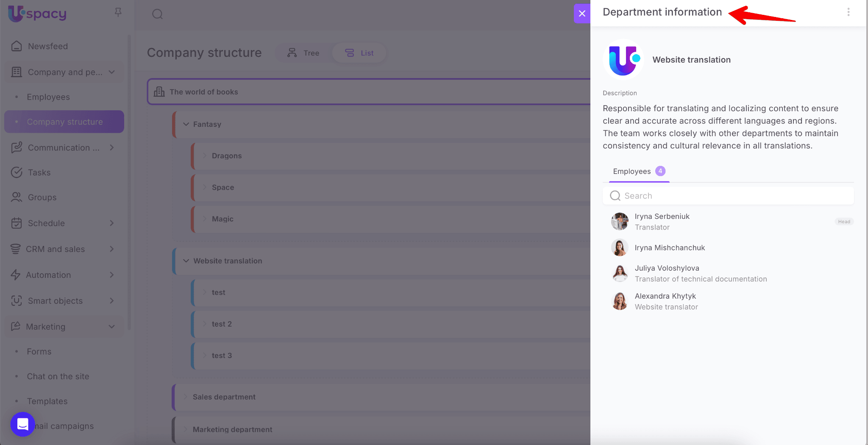Viewport: 868px width, 445px height.
Task: Switch to Tree view
Action: (303, 53)
